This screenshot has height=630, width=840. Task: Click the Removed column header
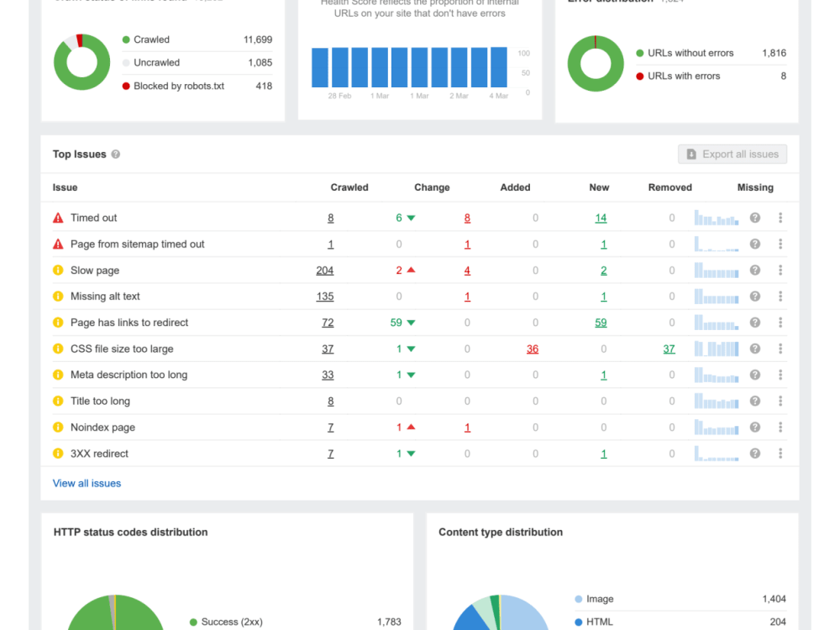coord(669,187)
